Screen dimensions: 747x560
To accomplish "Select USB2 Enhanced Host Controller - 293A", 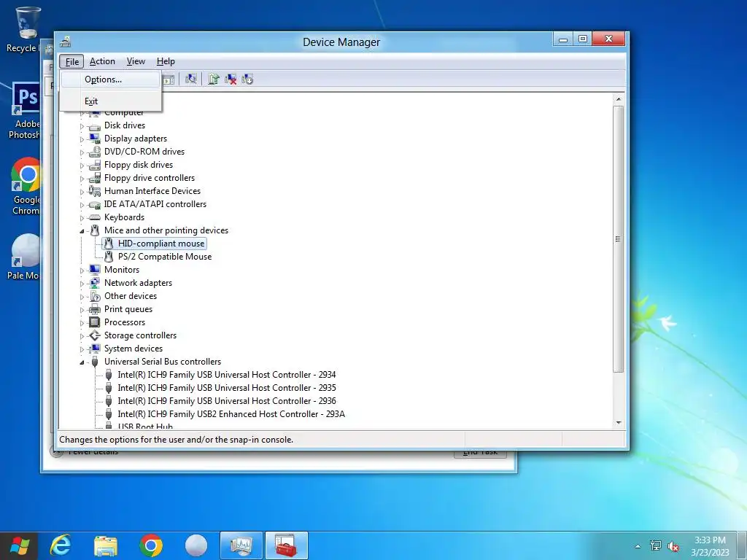I will pyautogui.click(x=231, y=414).
